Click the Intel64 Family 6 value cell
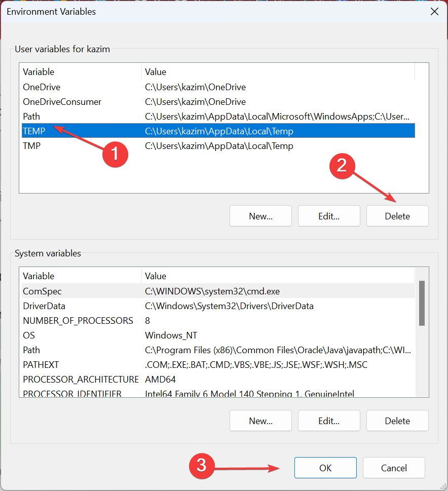The image size is (448, 491). 249,394
